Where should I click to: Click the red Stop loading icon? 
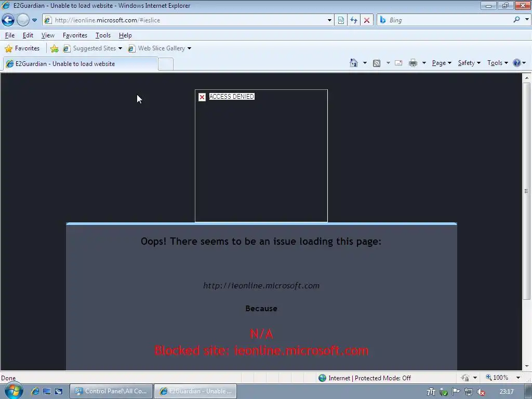[367, 20]
